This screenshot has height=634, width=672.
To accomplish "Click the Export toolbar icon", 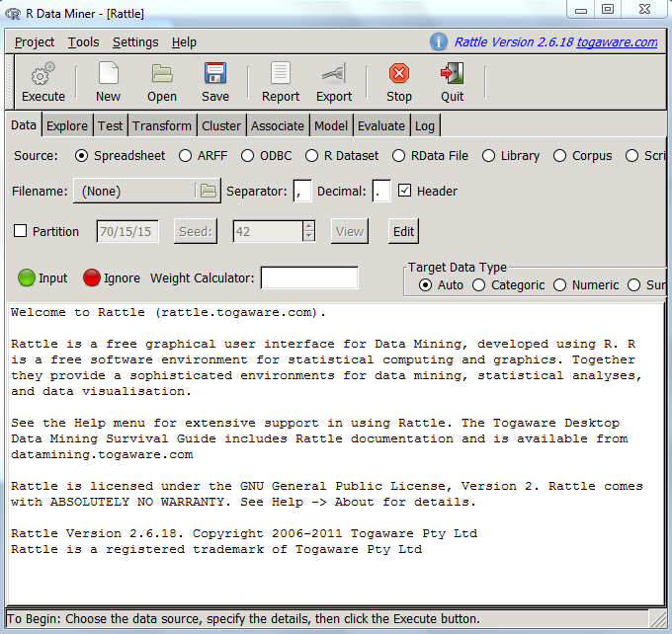I will point(334,74).
